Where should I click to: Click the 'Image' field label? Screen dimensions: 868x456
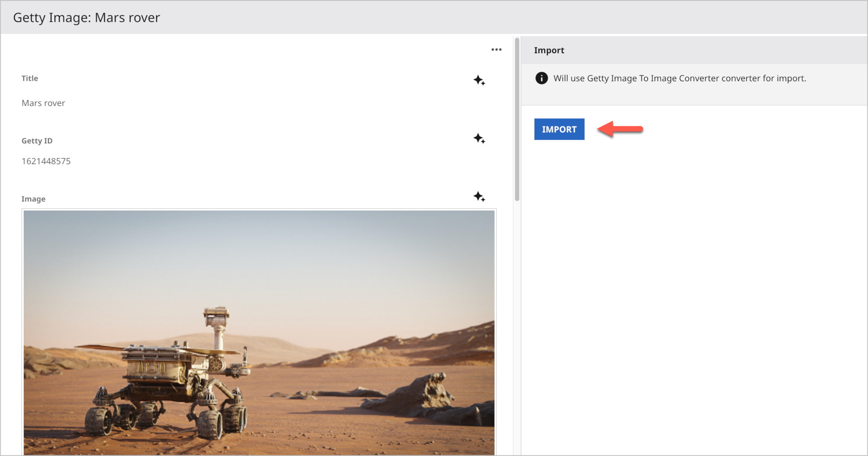(33, 199)
